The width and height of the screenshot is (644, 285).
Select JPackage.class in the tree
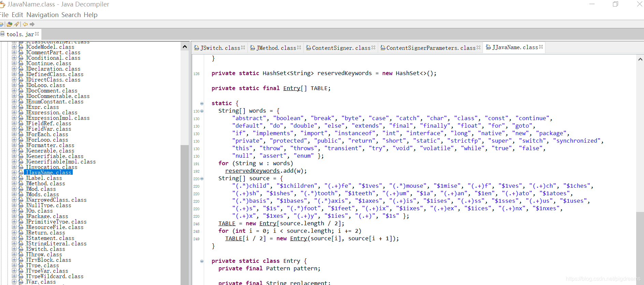(x=47, y=216)
